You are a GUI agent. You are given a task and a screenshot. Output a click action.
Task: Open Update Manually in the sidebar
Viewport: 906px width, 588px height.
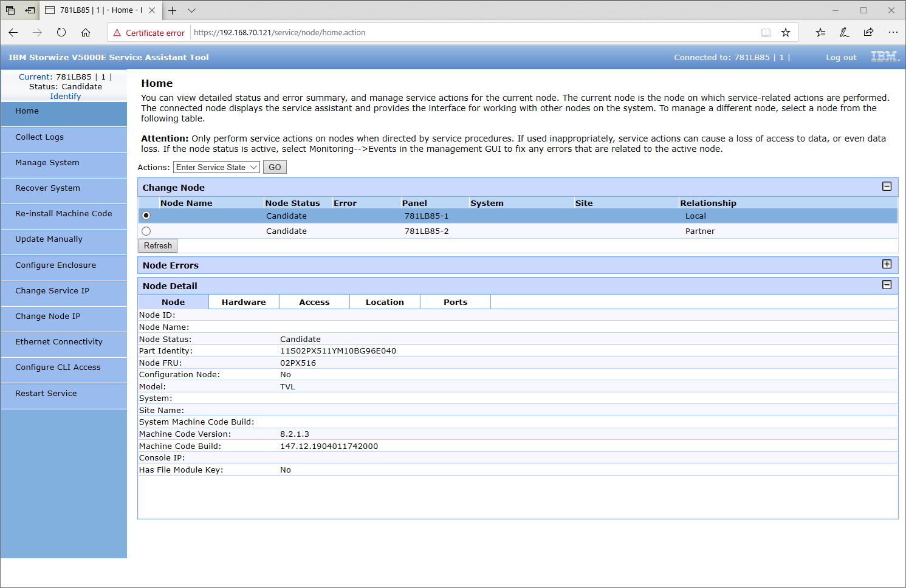[64, 242]
